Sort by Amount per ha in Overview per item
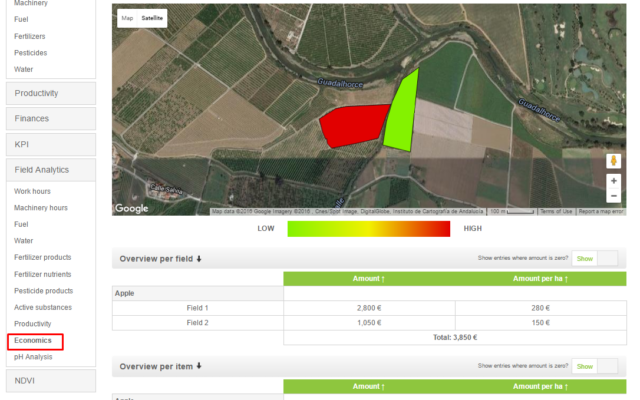 [540, 387]
